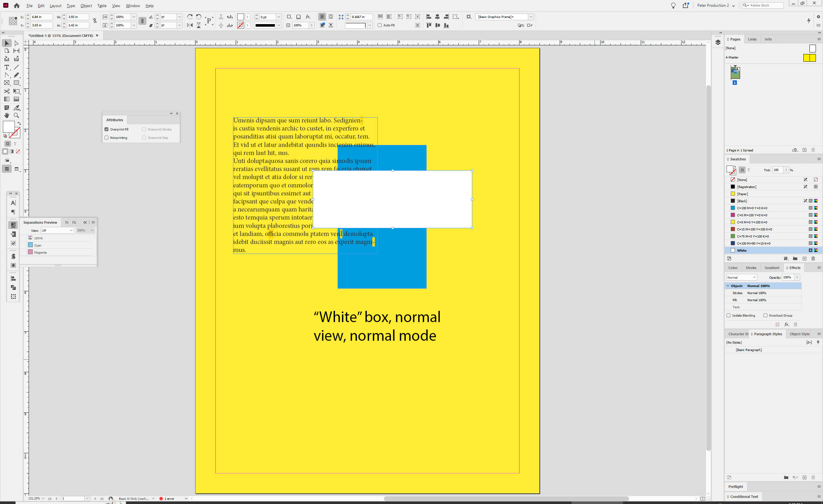Select the Pen tool
The height and width of the screenshot is (504, 823).
(7, 75)
